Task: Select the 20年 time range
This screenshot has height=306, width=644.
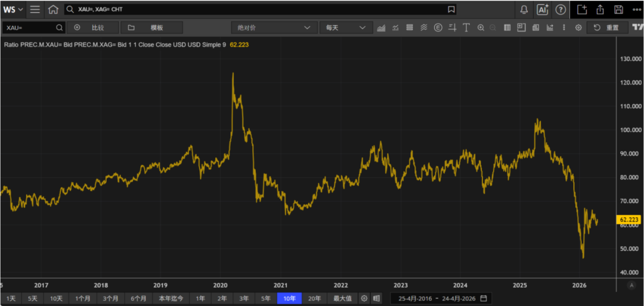Action: point(315,298)
